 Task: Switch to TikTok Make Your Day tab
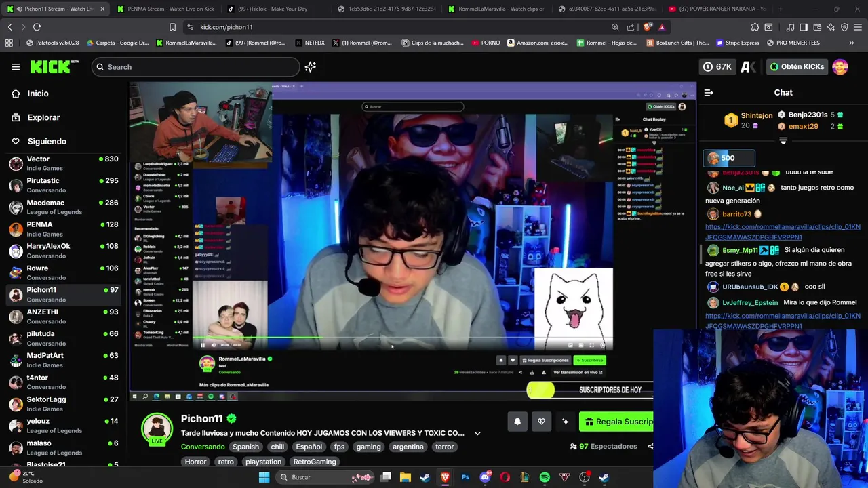pyautogui.click(x=271, y=9)
